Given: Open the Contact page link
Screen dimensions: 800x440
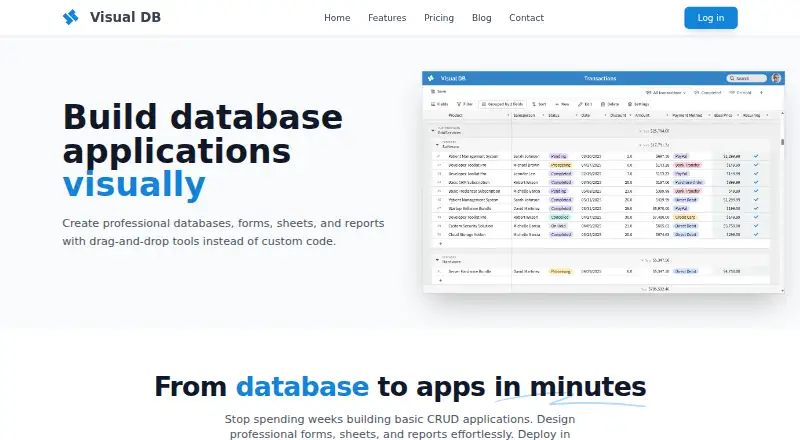Looking at the screenshot, I should coord(527,18).
